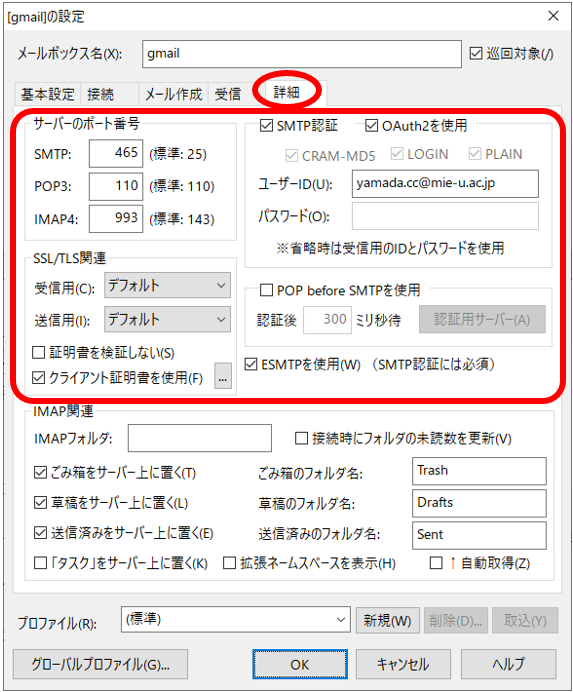The height and width of the screenshot is (692, 573).
Task: Switch to the 基本設定 tab
Action: coord(48,94)
